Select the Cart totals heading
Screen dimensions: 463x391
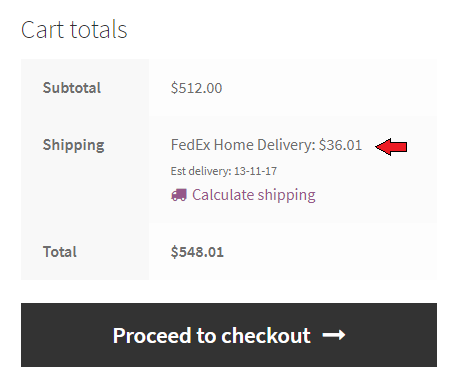(x=74, y=30)
